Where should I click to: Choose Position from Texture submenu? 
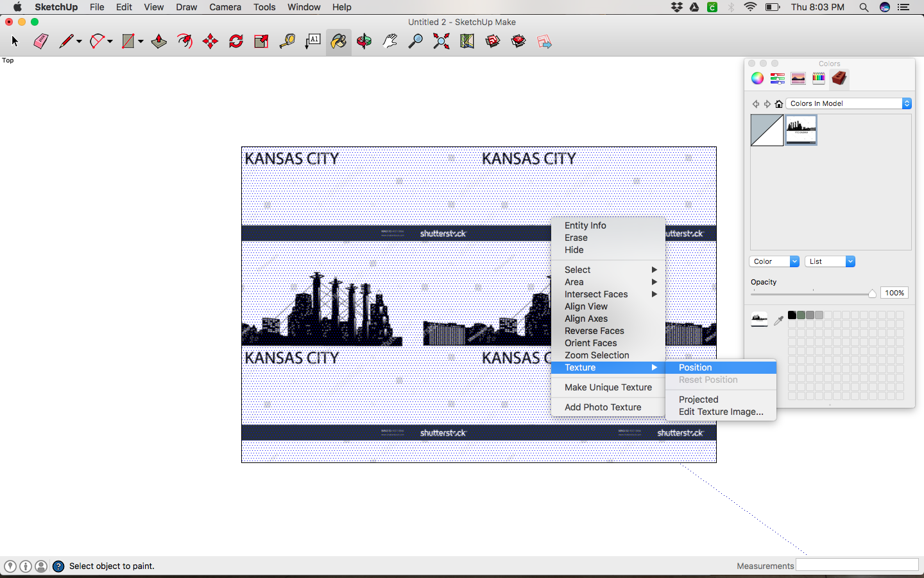(x=721, y=367)
